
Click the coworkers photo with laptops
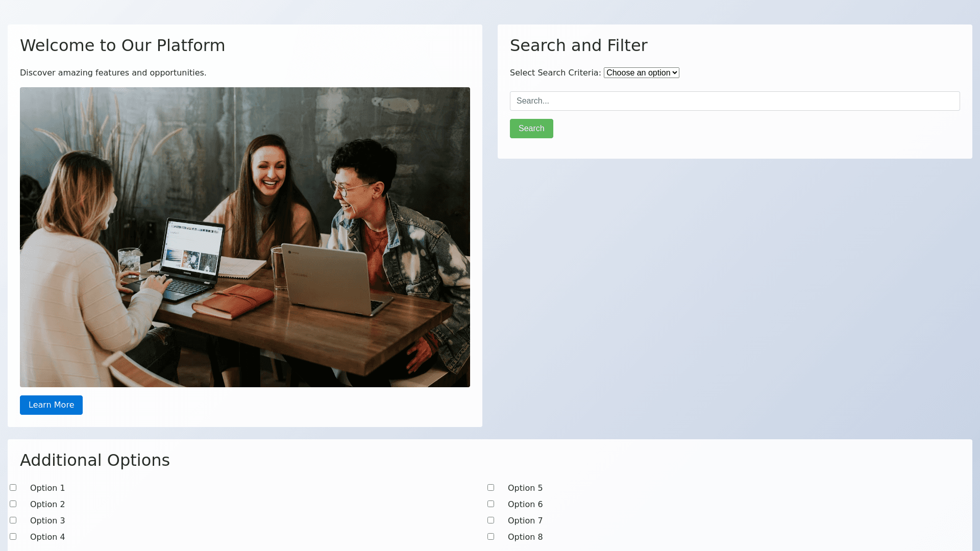(x=245, y=237)
